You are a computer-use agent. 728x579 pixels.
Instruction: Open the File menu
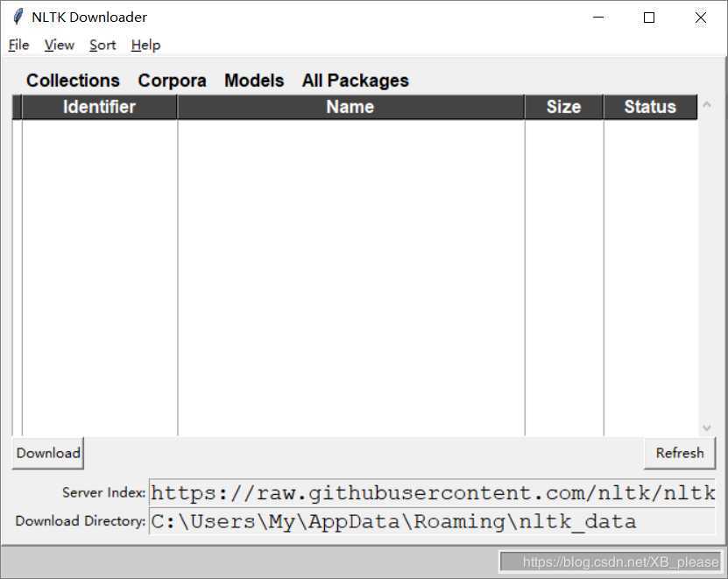18,45
